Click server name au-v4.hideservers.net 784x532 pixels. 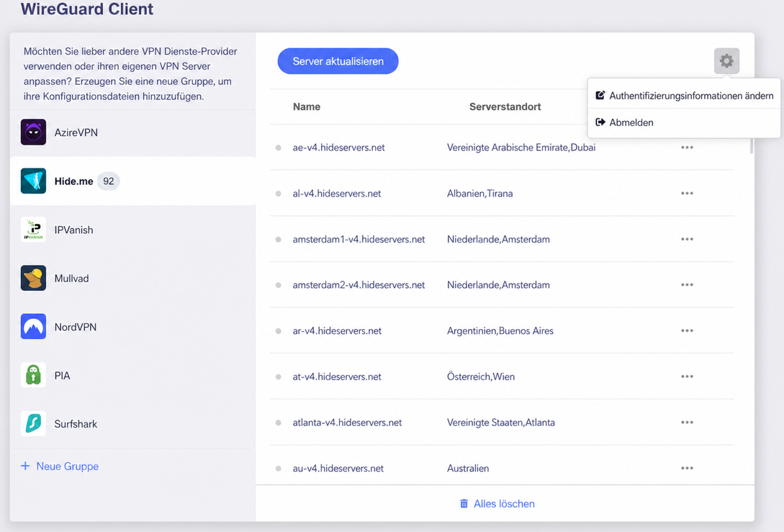(338, 469)
